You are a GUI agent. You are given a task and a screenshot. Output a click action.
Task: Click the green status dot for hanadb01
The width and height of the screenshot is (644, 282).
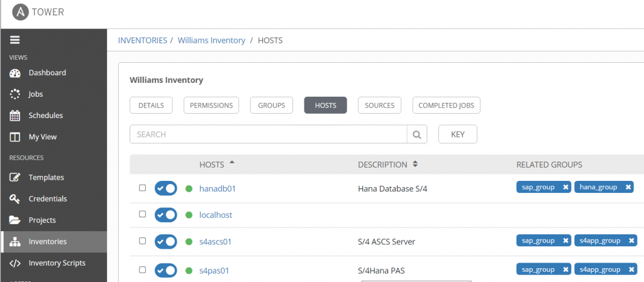pos(189,188)
